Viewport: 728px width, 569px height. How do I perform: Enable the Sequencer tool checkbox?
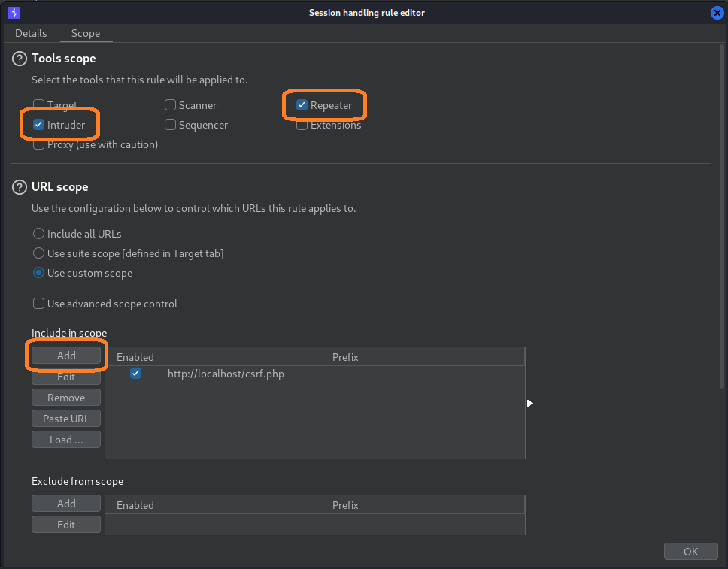170,125
